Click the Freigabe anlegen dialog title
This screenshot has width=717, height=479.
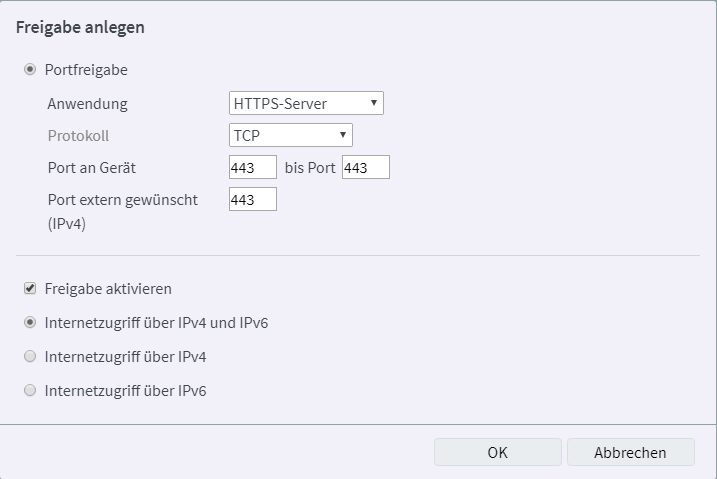click(80, 28)
